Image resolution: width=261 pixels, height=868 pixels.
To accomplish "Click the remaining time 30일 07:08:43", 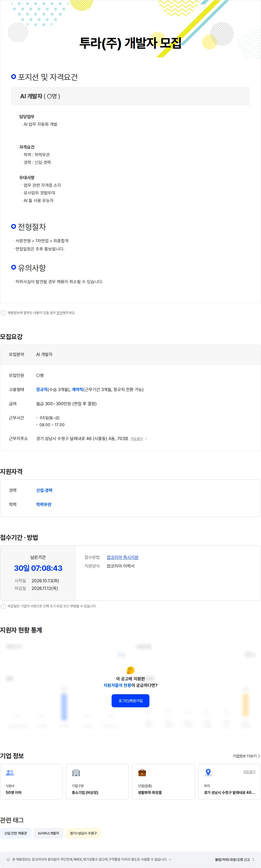I will pyautogui.click(x=38, y=568).
